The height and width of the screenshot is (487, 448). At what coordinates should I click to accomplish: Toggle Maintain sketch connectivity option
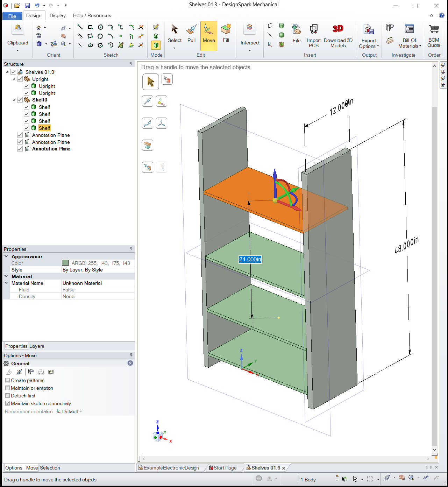8,403
